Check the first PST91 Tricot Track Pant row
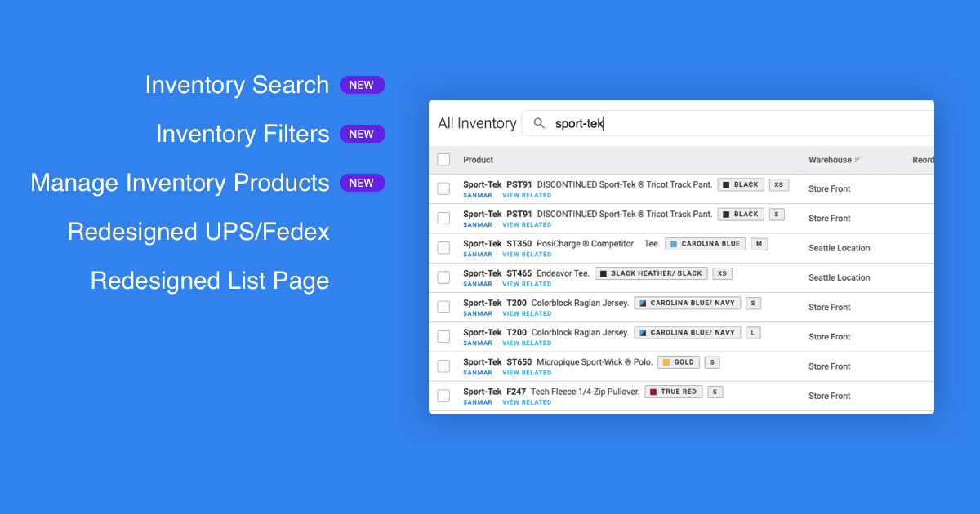Image resolution: width=980 pixels, height=514 pixels. pos(443,188)
